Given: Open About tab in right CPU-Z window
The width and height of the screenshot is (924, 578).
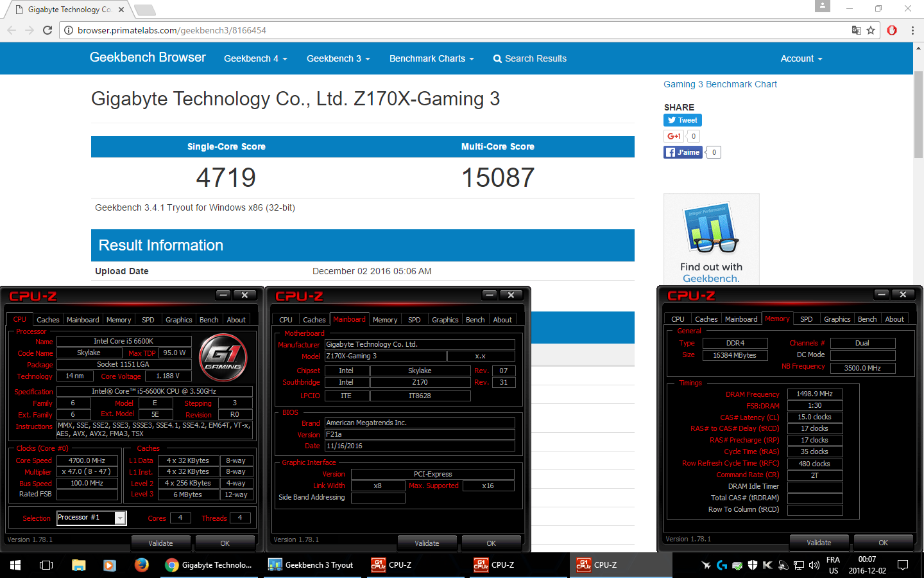Looking at the screenshot, I should click(894, 319).
